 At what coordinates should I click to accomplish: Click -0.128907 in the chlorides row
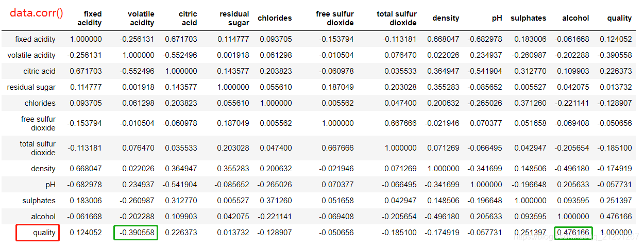click(x=615, y=103)
